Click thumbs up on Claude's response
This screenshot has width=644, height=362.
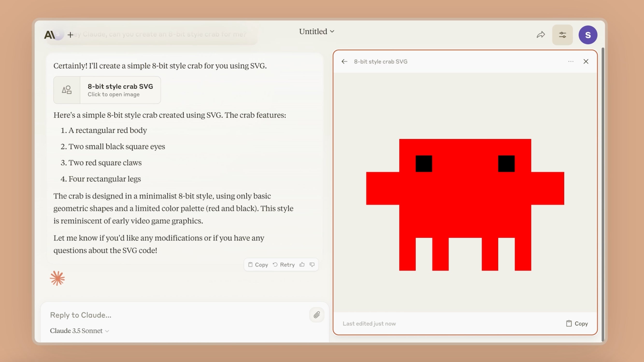pos(302,264)
